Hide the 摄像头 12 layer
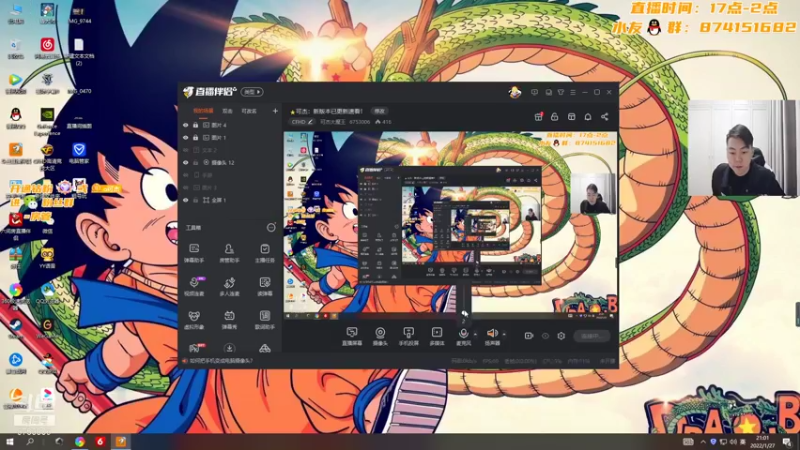The height and width of the screenshot is (450, 800). [x=186, y=163]
